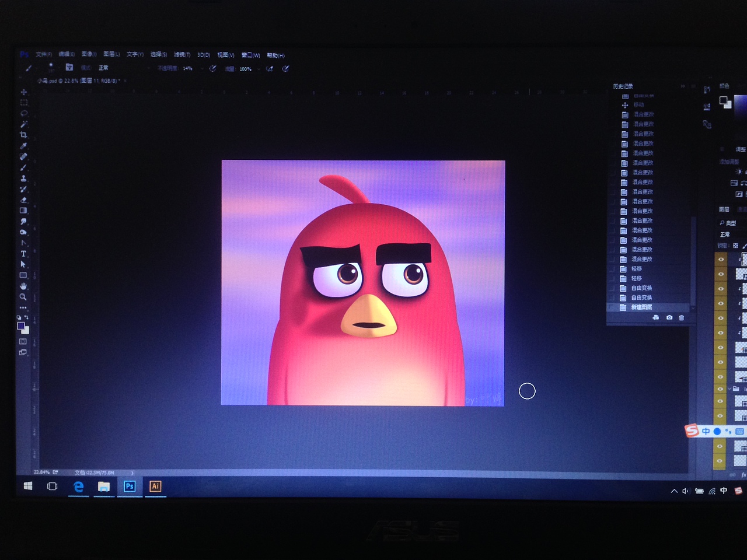Select the Zoom magnifier tool
The width and height of the screenshot is (747, 560).
23,297
